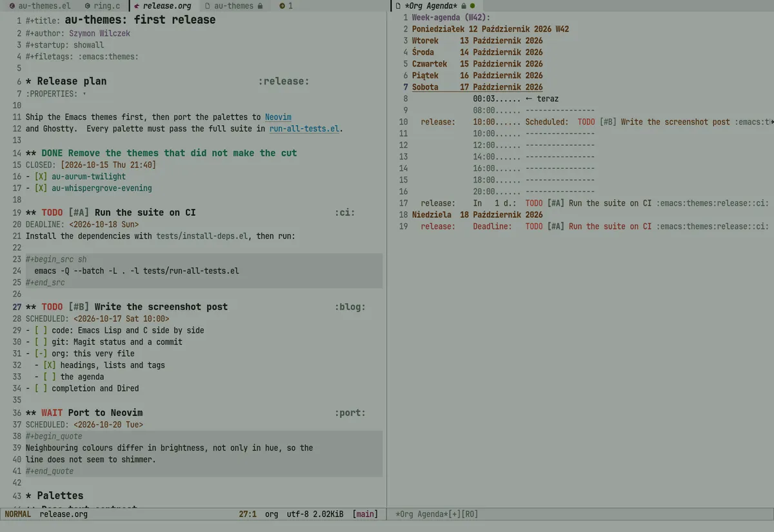The height and width of the screenshot is (532, 774).
Task: Uncheck the "headings, lists and tags" checkbox
Action: tap(50, 365)
